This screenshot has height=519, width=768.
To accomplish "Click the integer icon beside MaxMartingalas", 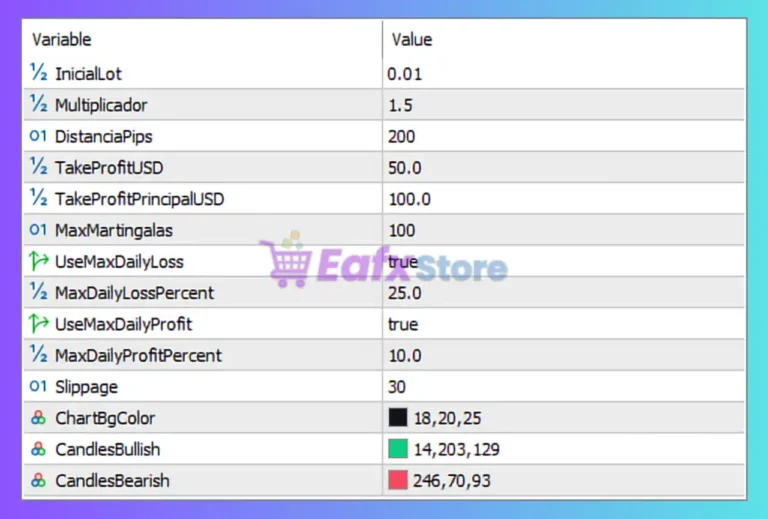I will pyautogui.click(x=38, y=230).
